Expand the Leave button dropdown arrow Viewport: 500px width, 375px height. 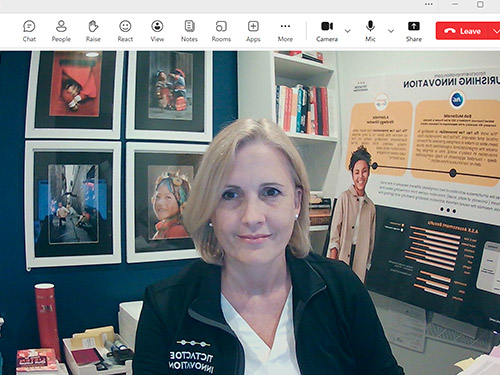pyautogui.click(x=496, y=31)
